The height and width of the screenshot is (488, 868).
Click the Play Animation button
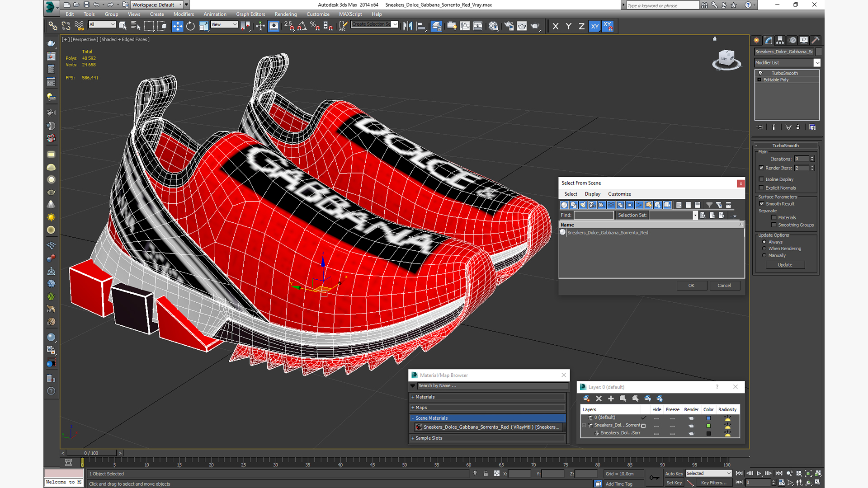[x=759, y=474]
